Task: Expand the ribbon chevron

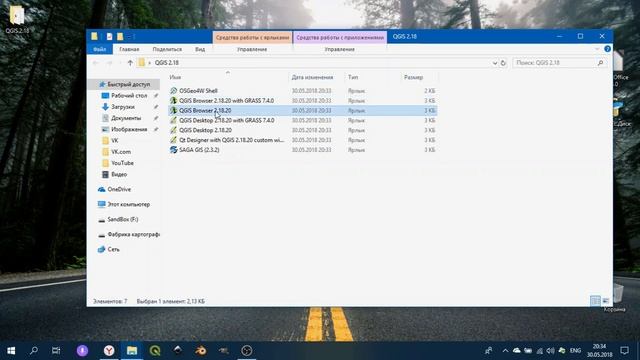Action: pos(597,49)
